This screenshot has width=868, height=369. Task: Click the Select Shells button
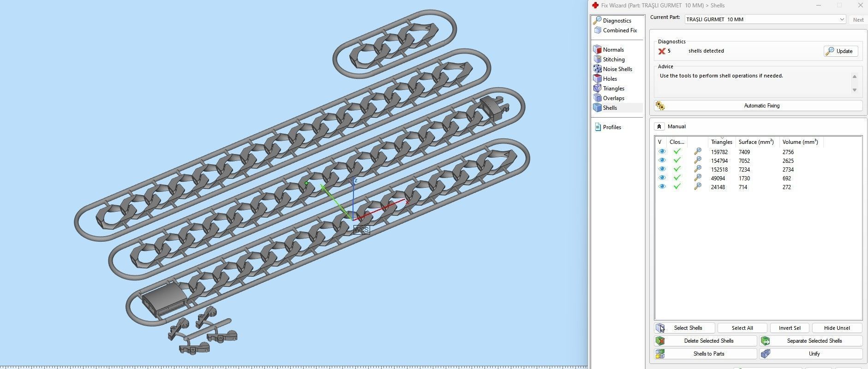685,328
